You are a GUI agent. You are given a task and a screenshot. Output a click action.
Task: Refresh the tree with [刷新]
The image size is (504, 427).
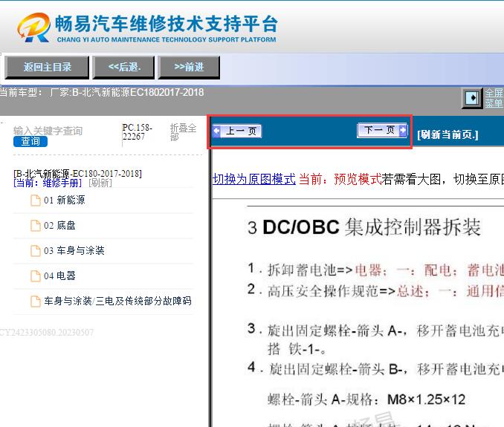coord(100,183)
